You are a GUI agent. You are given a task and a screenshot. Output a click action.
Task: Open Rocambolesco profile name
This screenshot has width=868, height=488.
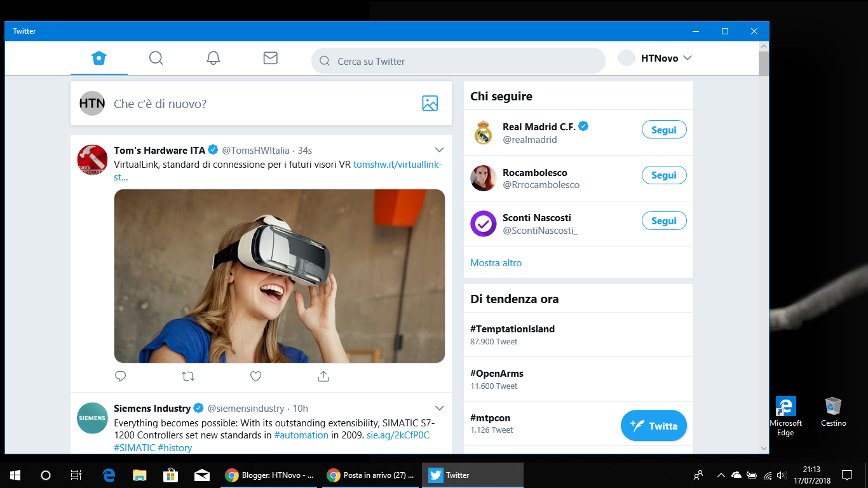pos(535,173)
